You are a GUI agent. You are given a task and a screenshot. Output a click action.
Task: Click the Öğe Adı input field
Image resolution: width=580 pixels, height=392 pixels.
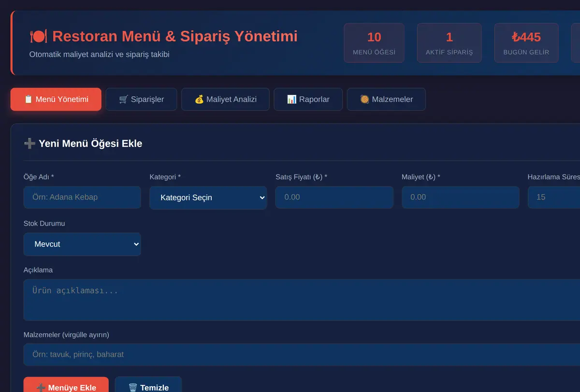[x=82, y=197]
